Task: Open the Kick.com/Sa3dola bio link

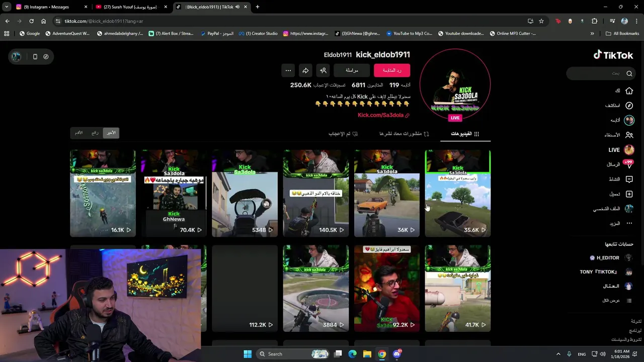Action: [383, 115]
